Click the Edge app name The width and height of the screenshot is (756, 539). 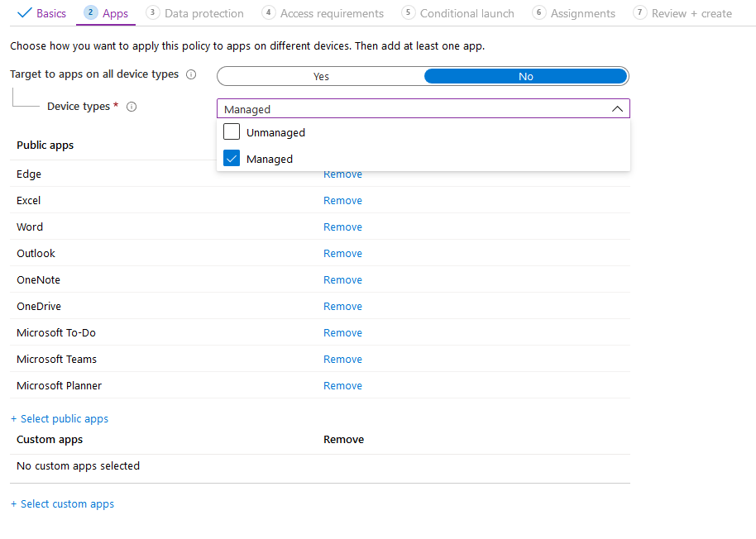click(29, 174)
